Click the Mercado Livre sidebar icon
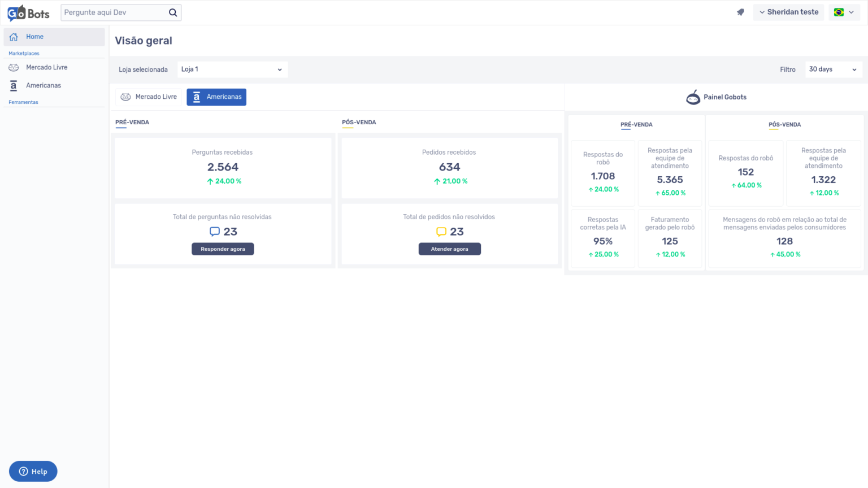The image size is (868, 488). pyautogui.click(x=14, y=67)
